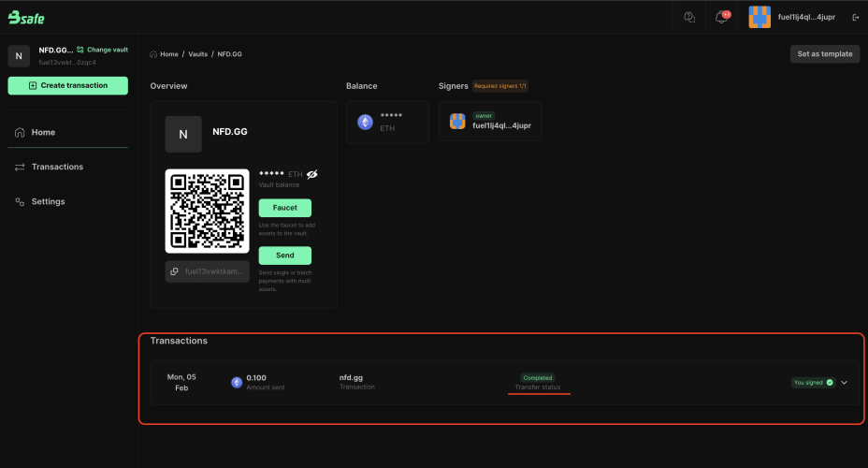
Task: Click Required signers 1/1 badge
Action: 499,86
